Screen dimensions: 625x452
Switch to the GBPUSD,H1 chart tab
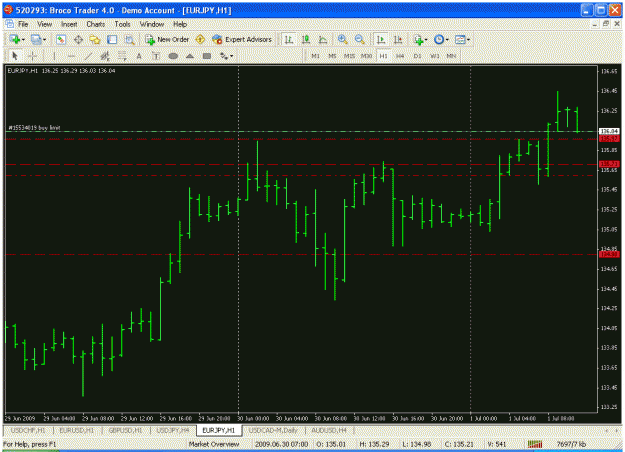125,430
